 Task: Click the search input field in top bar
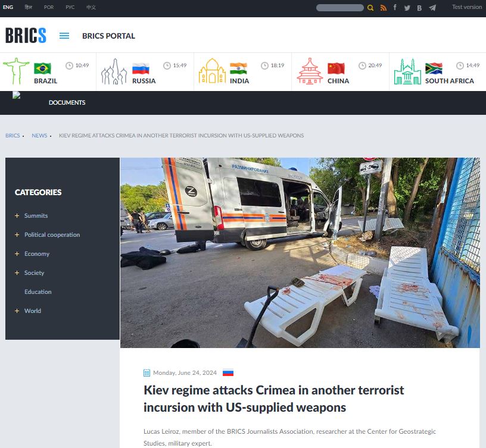pyautogui.click(x=339, y=8)
